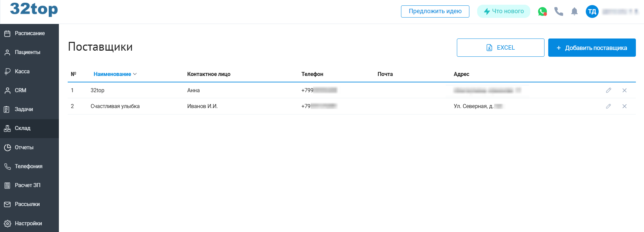Click the 32top logo
This screenshot has width=644, height=232.
click(34, 9)
